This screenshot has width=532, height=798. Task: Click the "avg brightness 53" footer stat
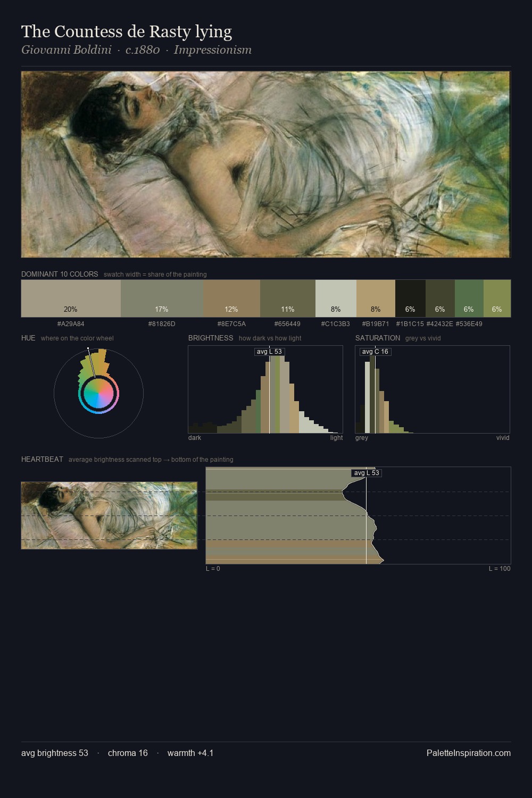[55, 753]
